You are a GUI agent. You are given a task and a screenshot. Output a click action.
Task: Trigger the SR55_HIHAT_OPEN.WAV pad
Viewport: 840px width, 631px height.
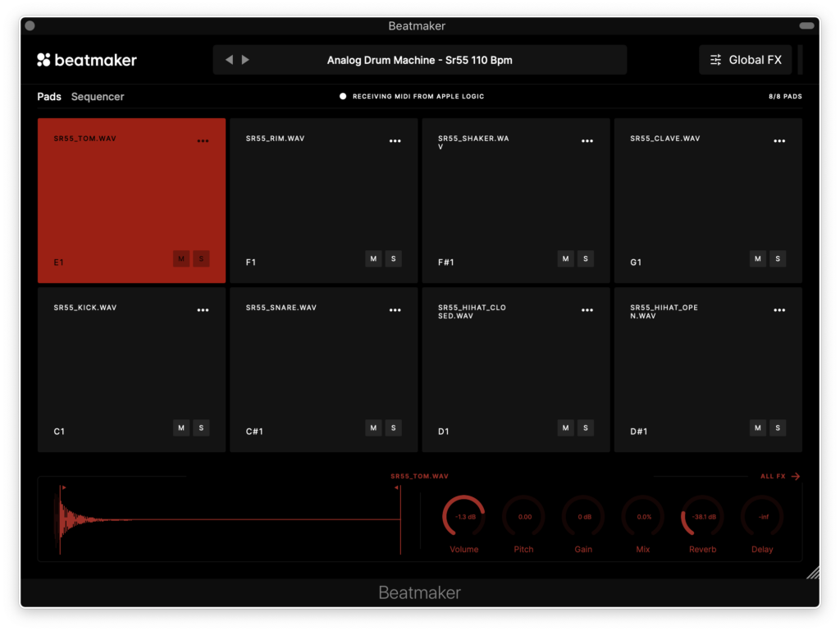[x=708, y=369]
